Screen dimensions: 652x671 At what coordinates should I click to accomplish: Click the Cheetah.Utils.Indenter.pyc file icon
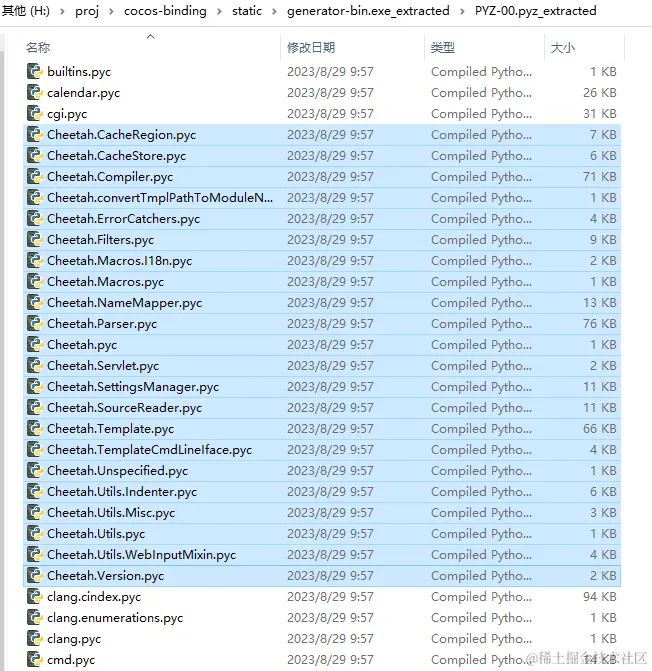click(35, 491)
